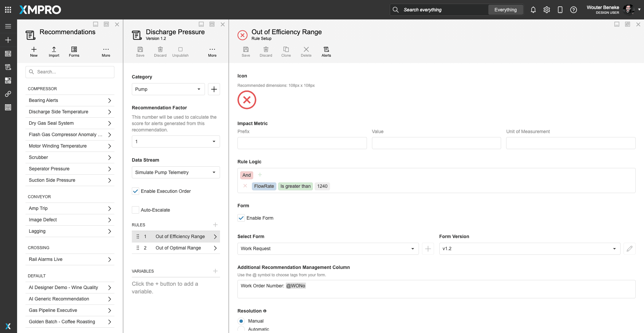The image size is (644, 333).
Task: Open the app launcher grid icon
Action: tap(8, 10)
